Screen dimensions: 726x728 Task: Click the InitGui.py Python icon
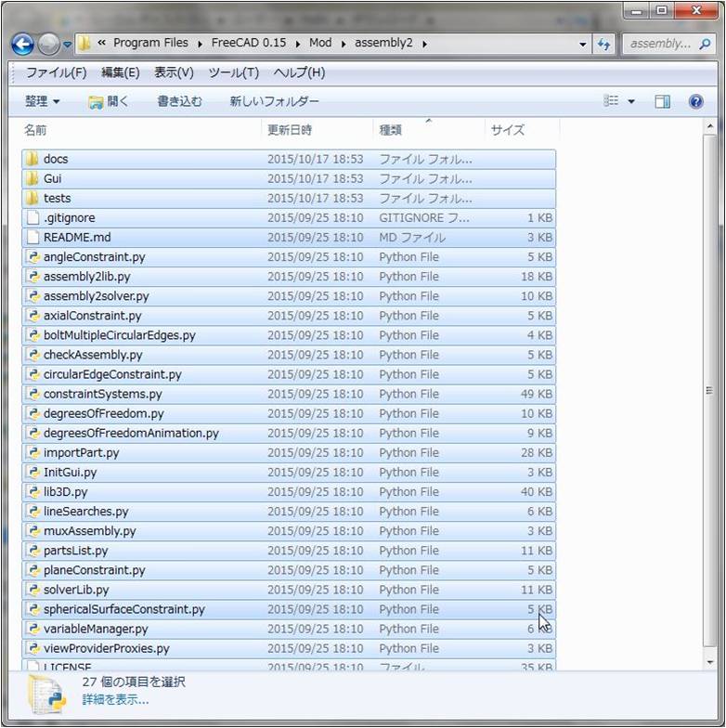32,472
